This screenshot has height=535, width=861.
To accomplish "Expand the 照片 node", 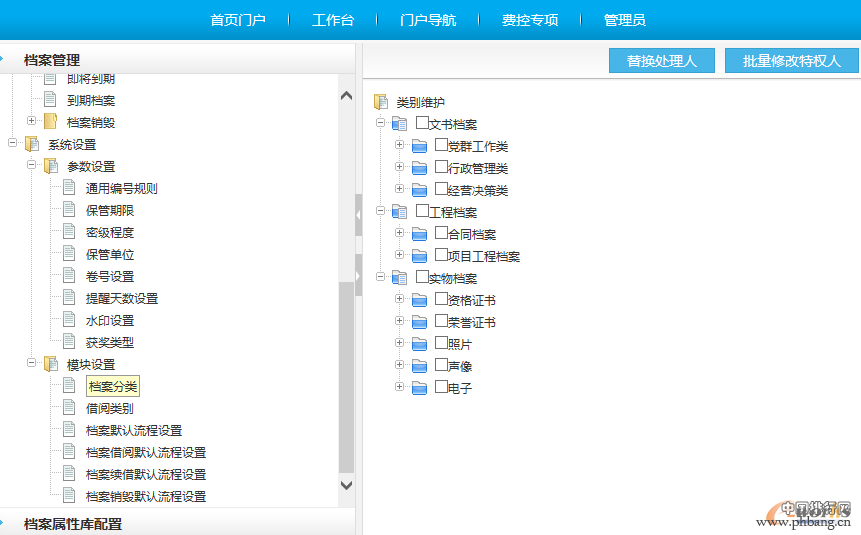I will pos(399,342).
